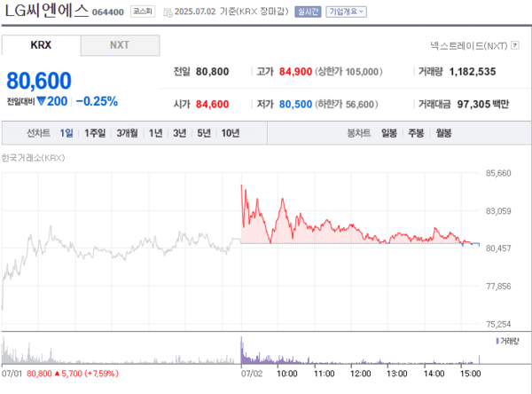Viewport: 532px width, 394px height.
Task: Click the Nextrade (NXT) help icon
Action: pos(516,45)
